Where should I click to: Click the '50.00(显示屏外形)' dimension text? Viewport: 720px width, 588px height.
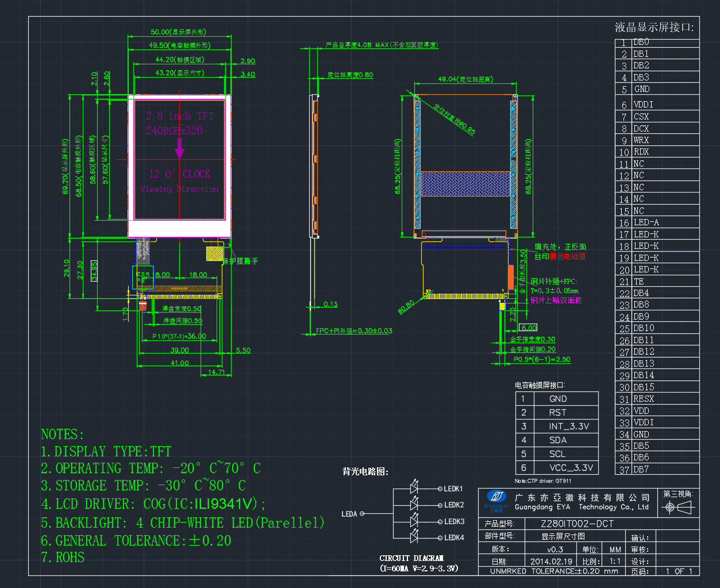tap(178, 32)
